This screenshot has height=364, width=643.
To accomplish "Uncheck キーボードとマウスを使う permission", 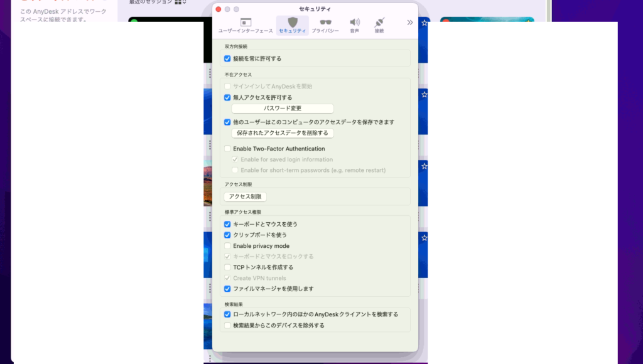I will (x=227, y=224).
